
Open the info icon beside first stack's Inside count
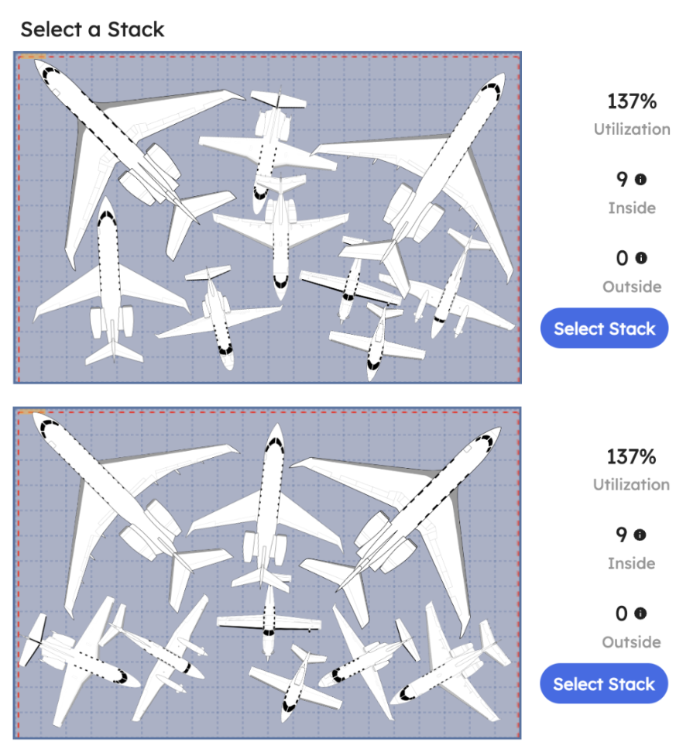640,179
